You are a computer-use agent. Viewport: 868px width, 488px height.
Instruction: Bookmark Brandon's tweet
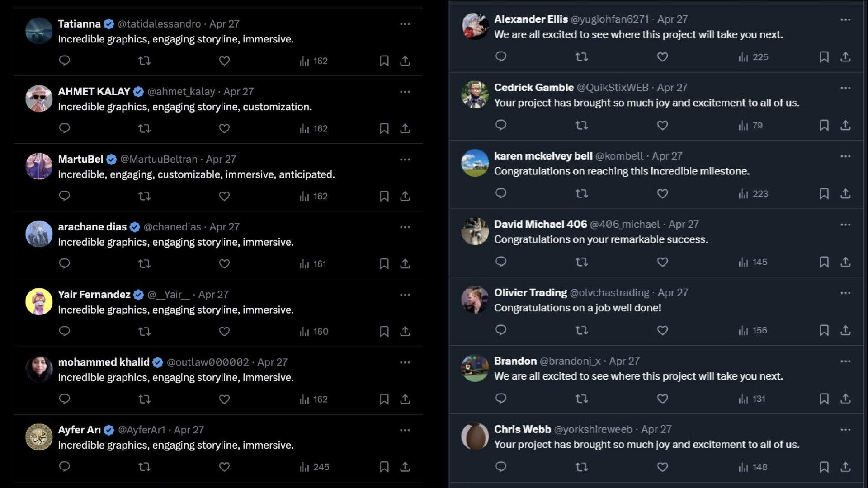pyautogui.click(x=824, y=399)
